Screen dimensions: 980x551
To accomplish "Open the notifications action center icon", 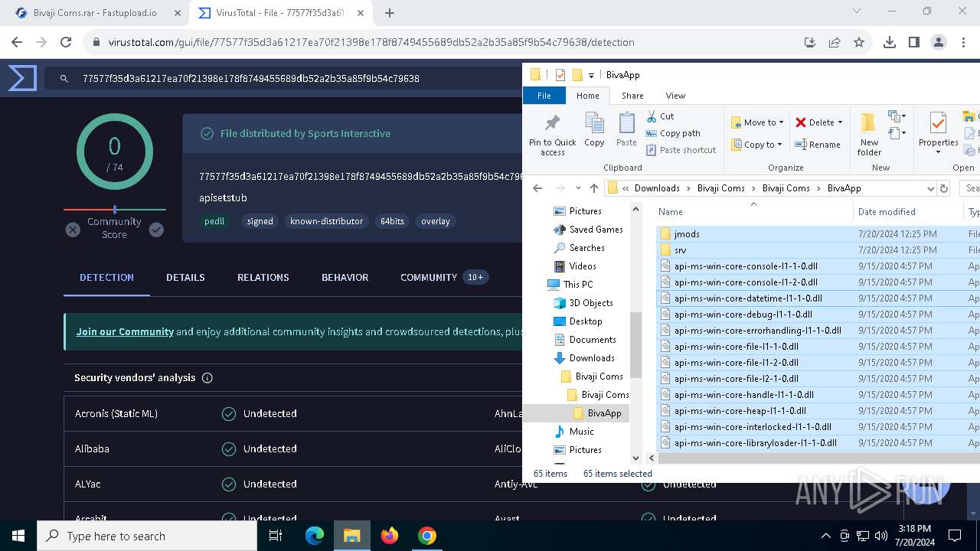I will [x=955, y=536].
